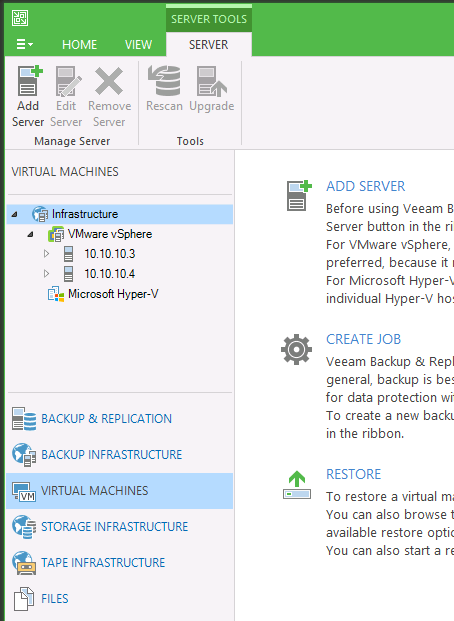The width and height of the screenshot is (454, 621).
Task: Click the Rescan database icon
Action: tap(164, 81)
